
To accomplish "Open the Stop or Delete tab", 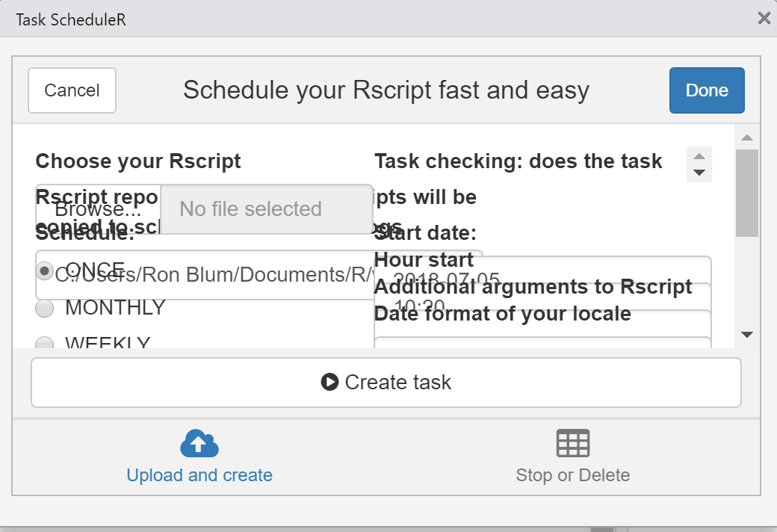I will click(x=573, y=457).
